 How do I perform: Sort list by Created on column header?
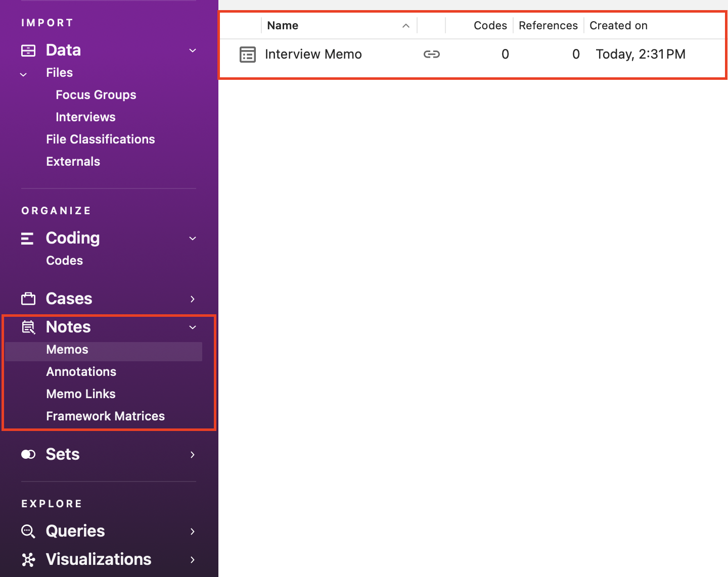(618, 26)
